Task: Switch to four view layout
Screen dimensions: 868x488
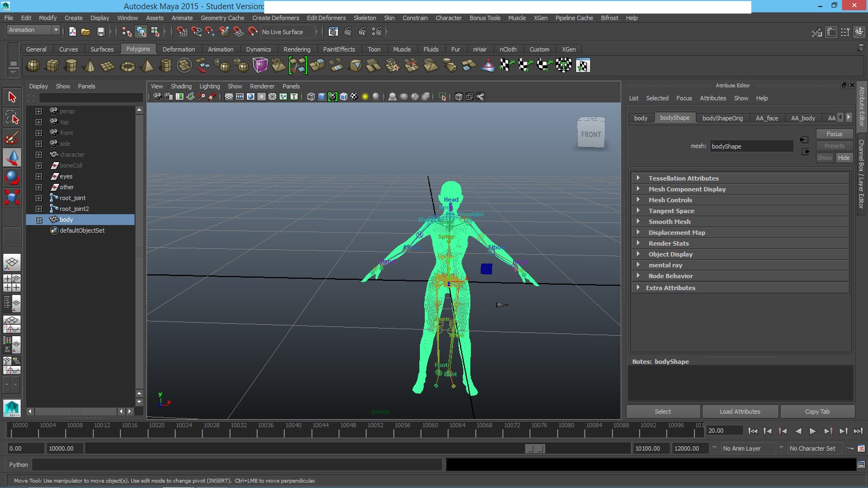Action: point(12,283)
